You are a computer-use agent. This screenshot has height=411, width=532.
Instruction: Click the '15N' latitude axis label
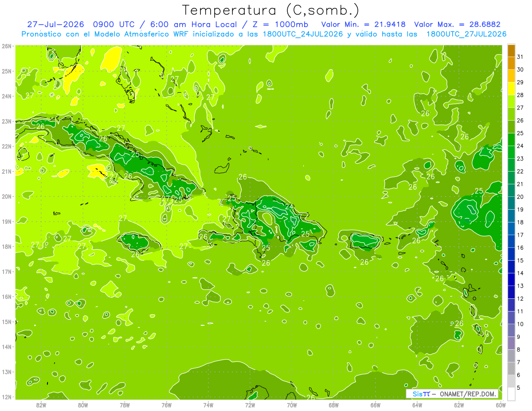click(x=6, y=321)
